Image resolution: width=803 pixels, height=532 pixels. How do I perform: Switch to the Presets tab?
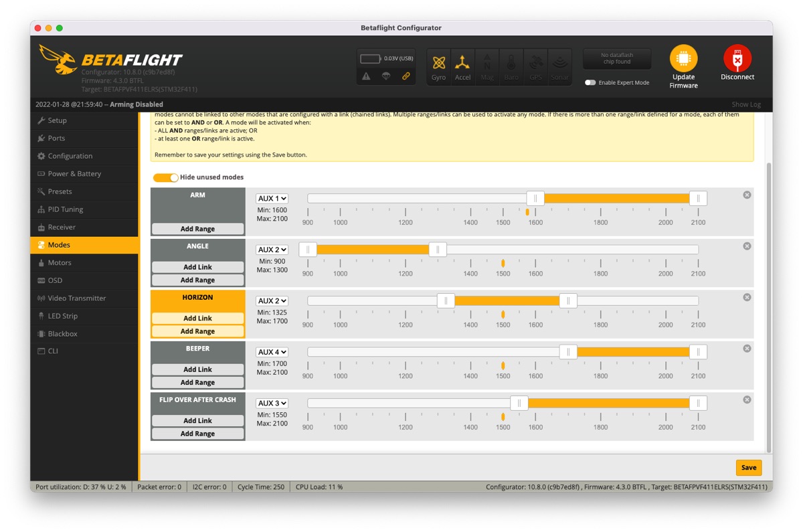click(84, 191)
